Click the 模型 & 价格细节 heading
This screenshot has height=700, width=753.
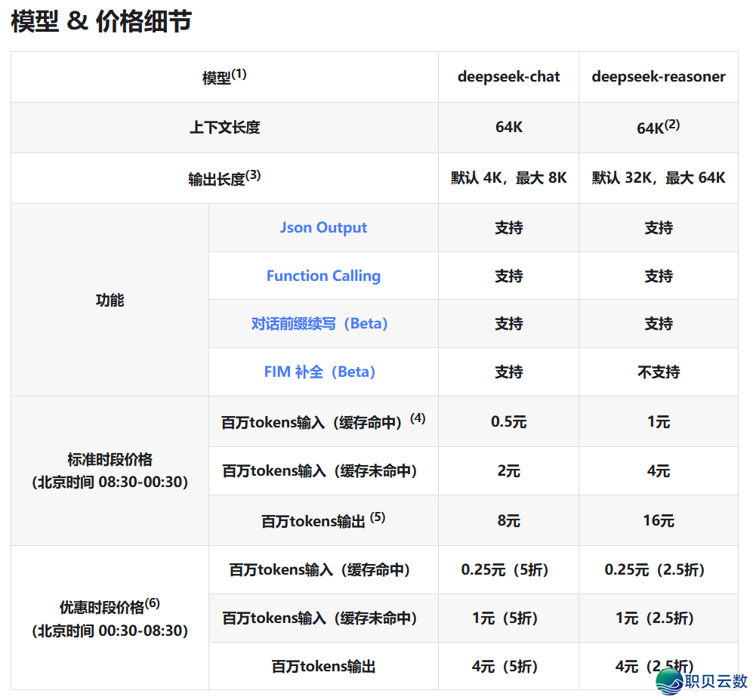[101, 22]
